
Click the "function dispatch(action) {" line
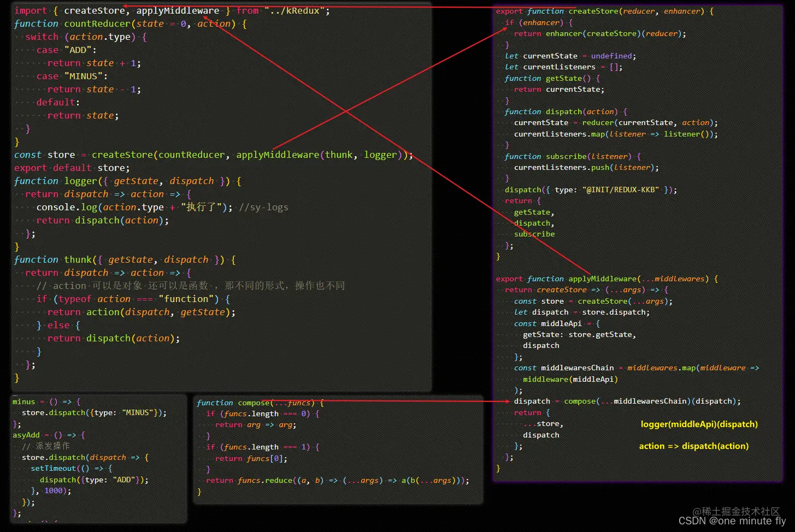(566, 111)
